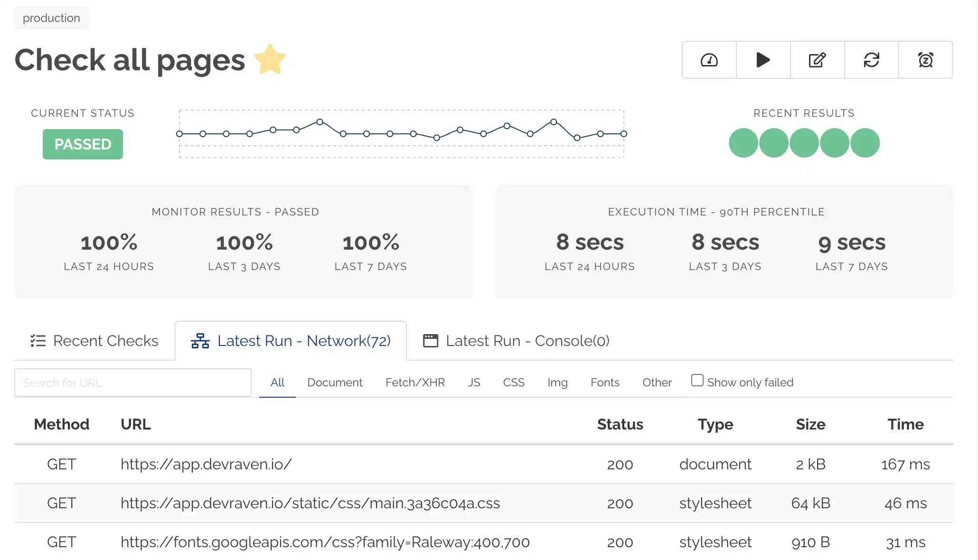This screenshot has height=560, width=978.
Task: Enable Show only failed checkbox
Action: 697,380
